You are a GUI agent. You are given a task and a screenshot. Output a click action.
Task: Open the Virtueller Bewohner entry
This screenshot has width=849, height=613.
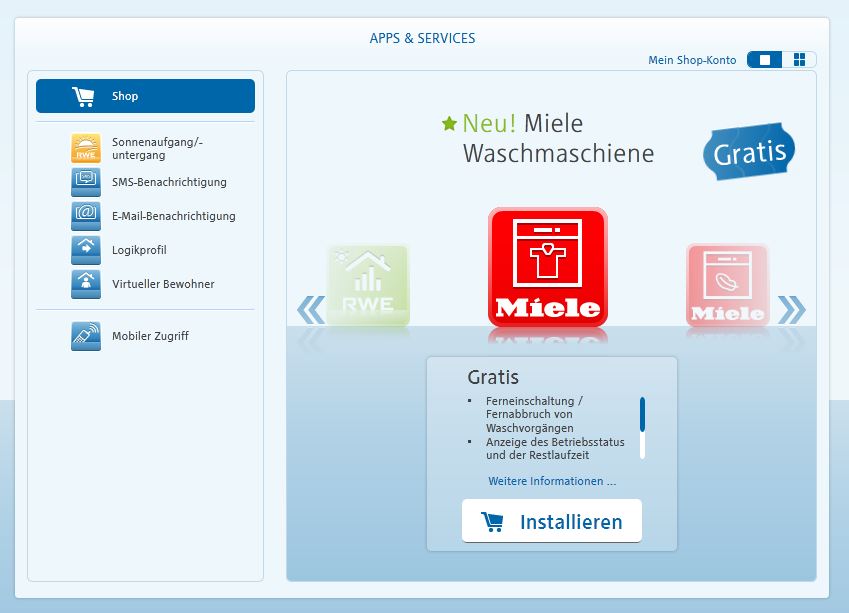coord(143,284)
